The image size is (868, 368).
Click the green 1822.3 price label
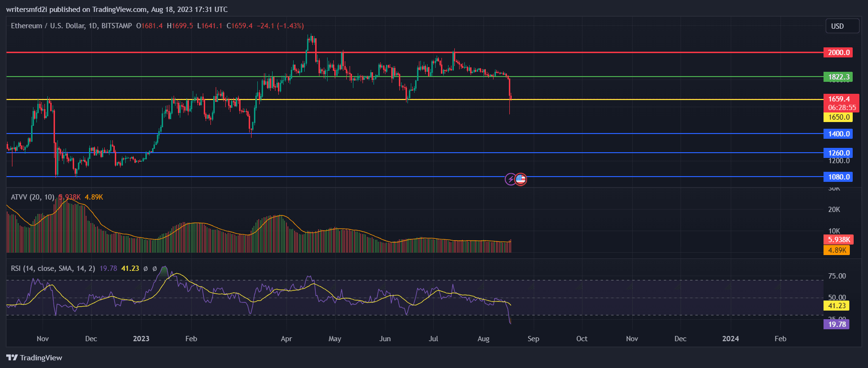click(x=839, y=77)
